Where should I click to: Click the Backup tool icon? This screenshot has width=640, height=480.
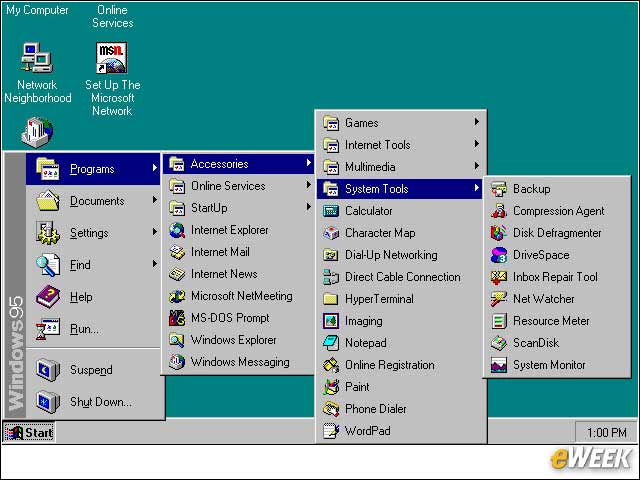coord(499,189)
